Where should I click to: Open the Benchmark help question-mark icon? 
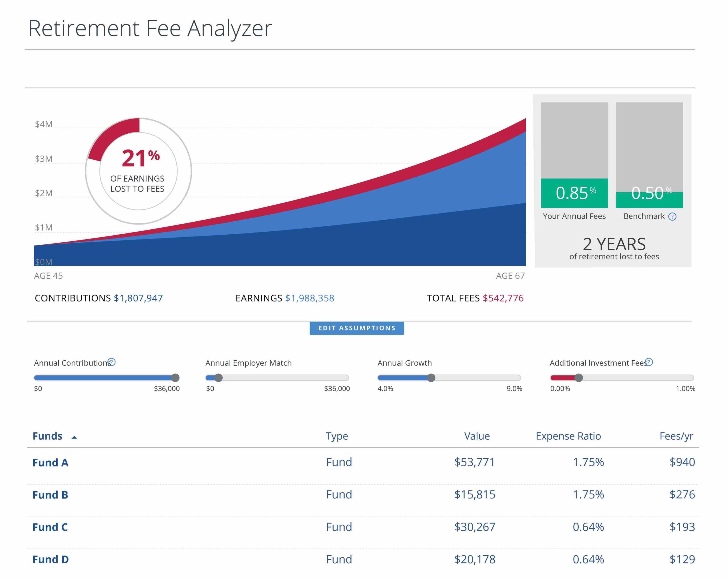[x=672, y=217]
